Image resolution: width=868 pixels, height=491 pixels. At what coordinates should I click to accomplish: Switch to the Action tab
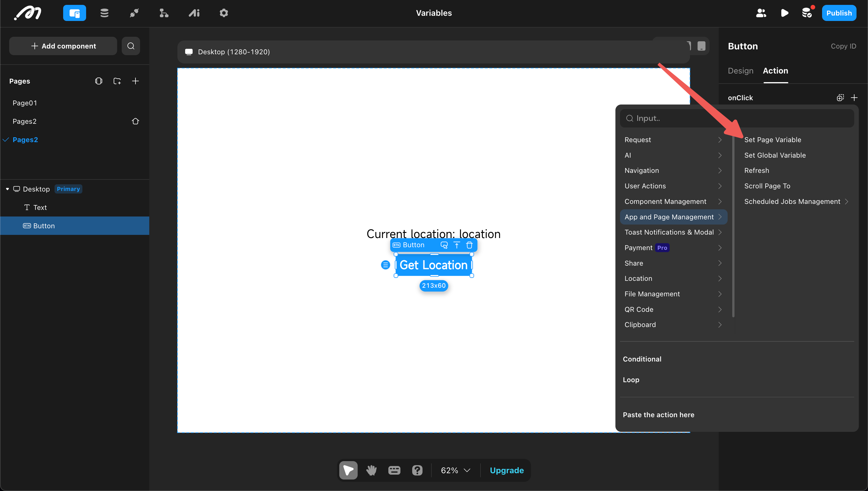[775, 71]
